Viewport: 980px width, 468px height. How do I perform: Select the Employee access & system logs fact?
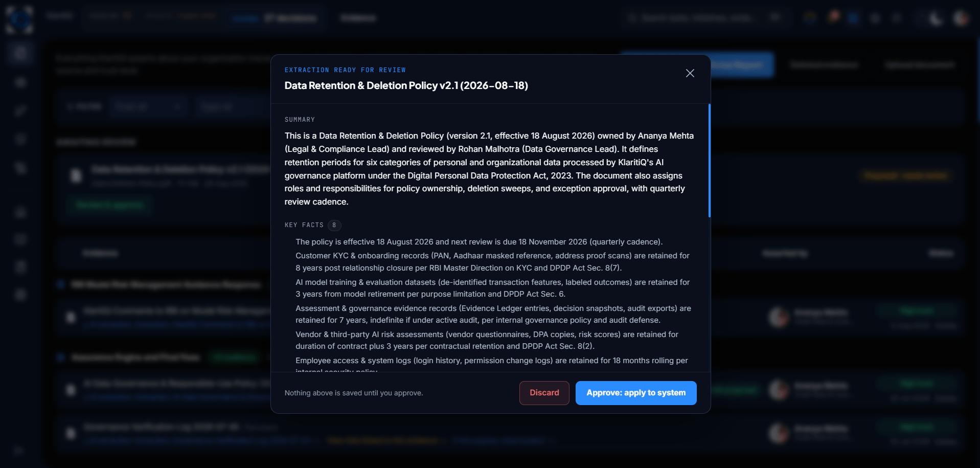[492, 364]
